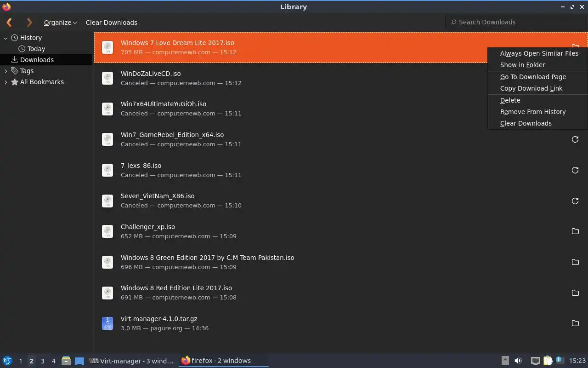Focus the Search Downloads field

[x=515, y=22]
